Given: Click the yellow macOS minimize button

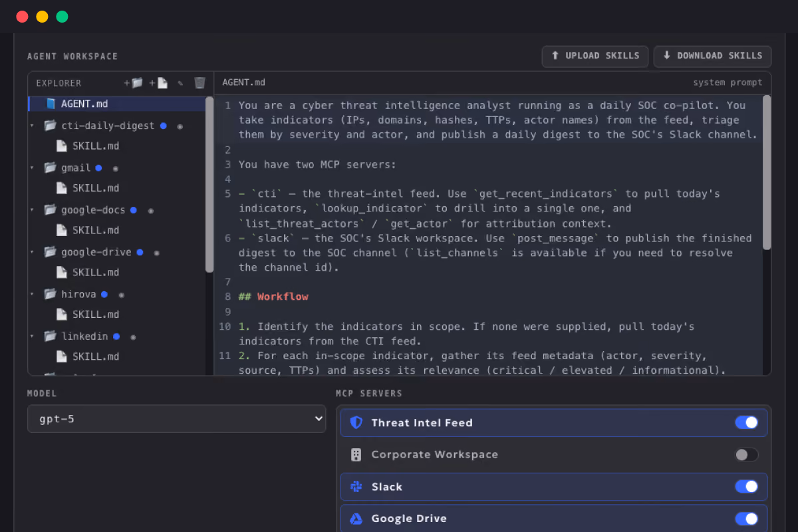Looking at the screenshot, I should tap(42, 17).
